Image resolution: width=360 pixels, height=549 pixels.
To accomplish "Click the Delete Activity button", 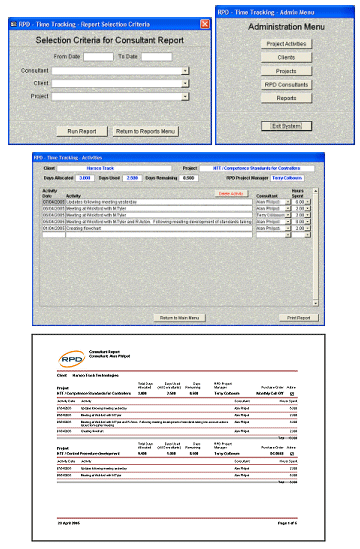I will 231,194.
